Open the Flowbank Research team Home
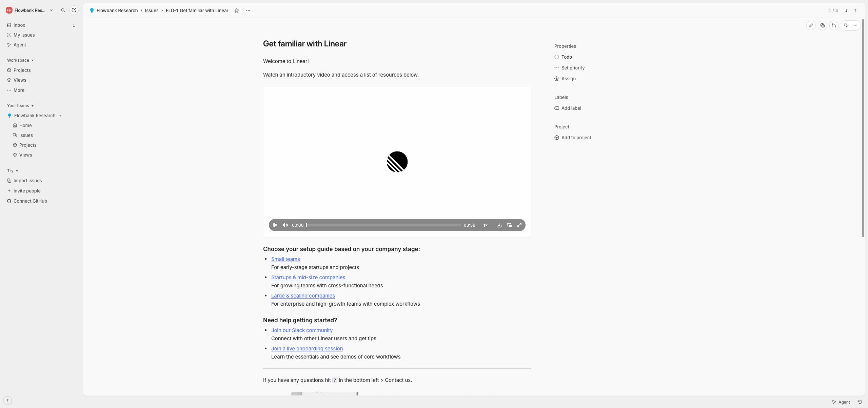868x408 pixels. 44,125
